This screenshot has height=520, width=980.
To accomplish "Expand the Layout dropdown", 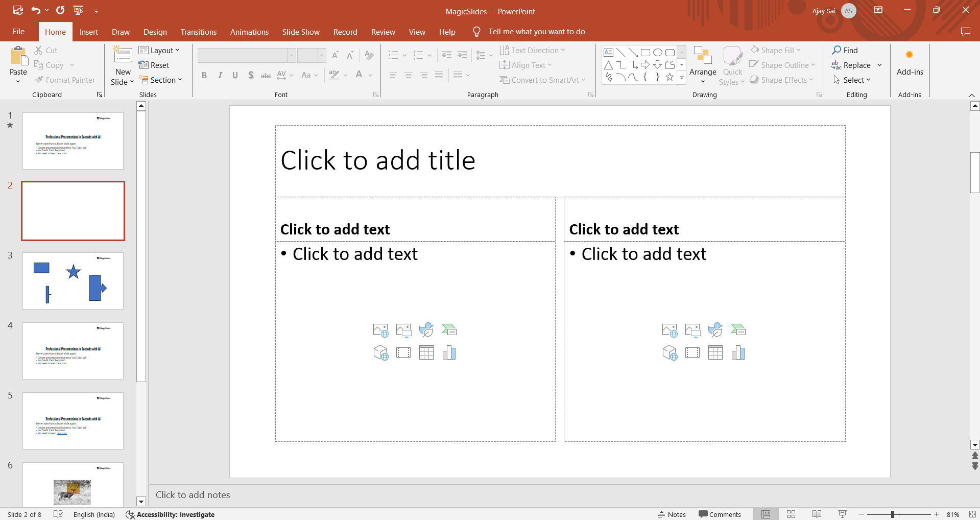I will point(159,50).
